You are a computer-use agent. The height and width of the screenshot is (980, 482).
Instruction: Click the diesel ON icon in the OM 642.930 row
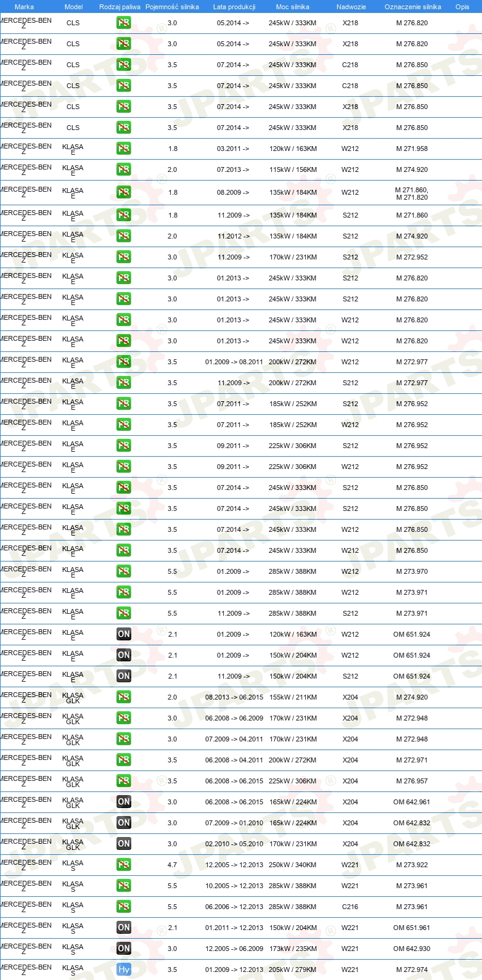124,949
